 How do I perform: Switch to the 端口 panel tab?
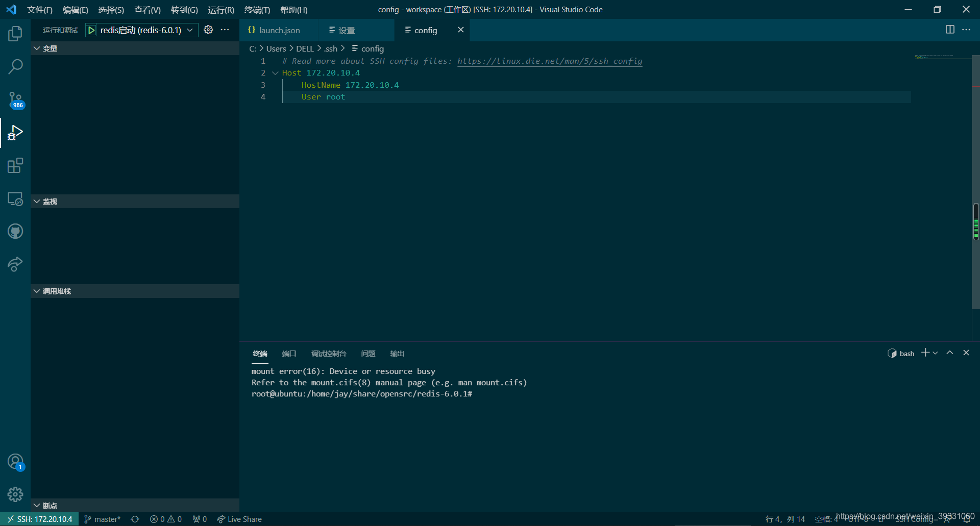pos(289,354)
